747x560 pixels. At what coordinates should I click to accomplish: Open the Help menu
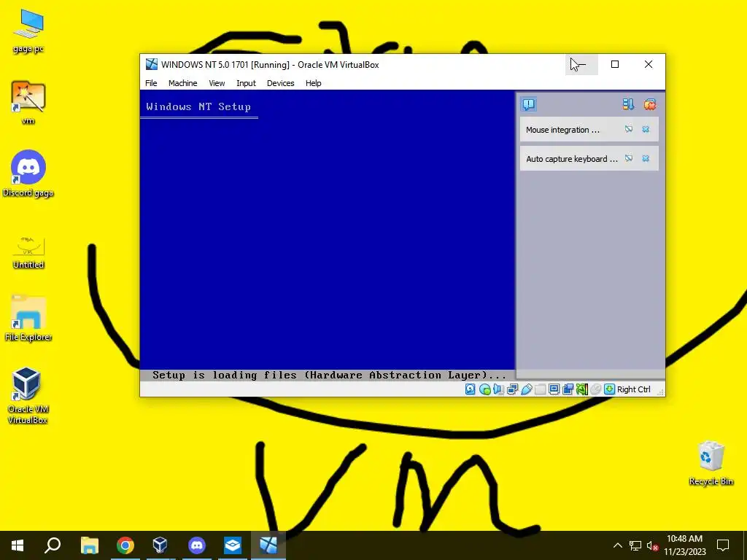(313, 83)
